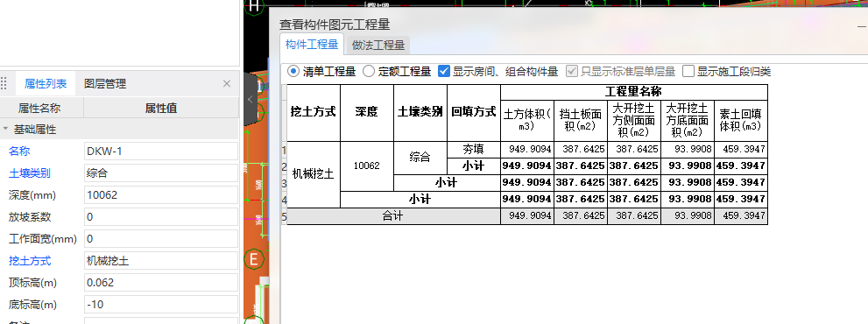Click the 属性值 column header
The image size is (868, 324).
(x=161, y=108)
